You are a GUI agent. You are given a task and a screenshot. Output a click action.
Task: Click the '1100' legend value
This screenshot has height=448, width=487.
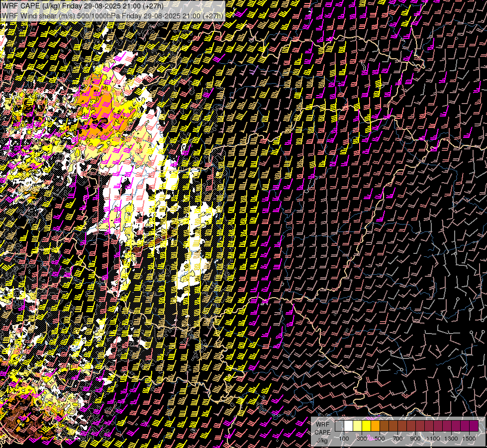433,439
